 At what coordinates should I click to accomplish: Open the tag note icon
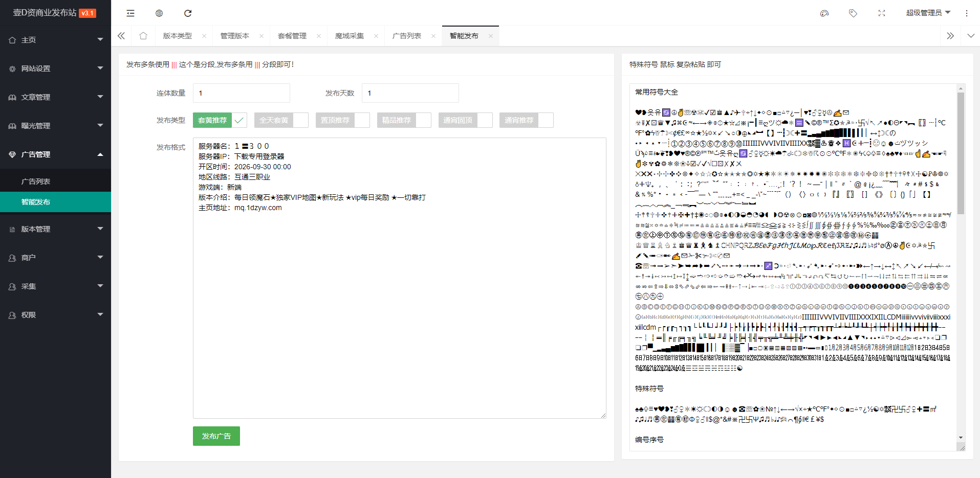853,13
